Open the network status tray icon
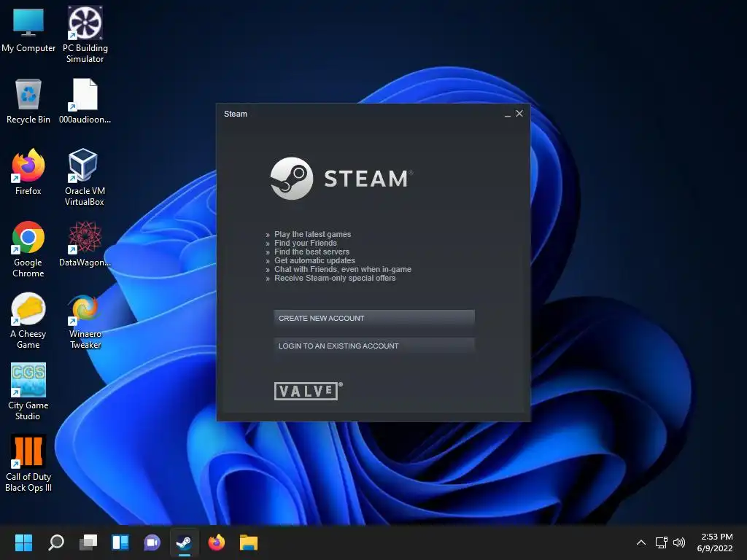This screenshot has width=747, height=560. tap(661, 542)
